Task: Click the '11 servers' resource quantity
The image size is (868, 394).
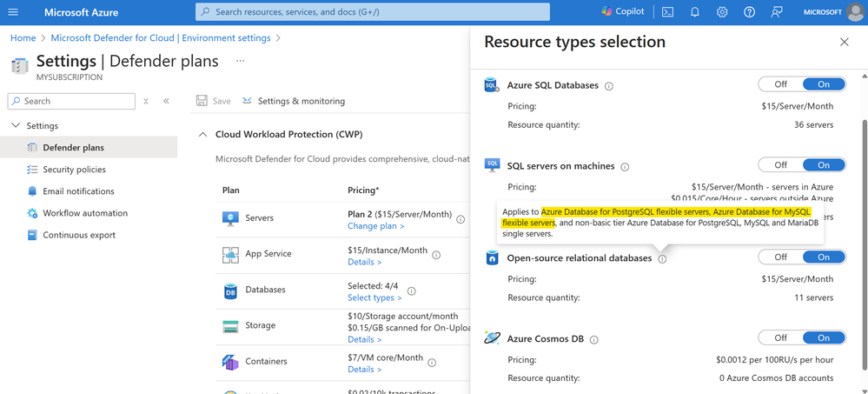Action: click(x=814, y=297)
